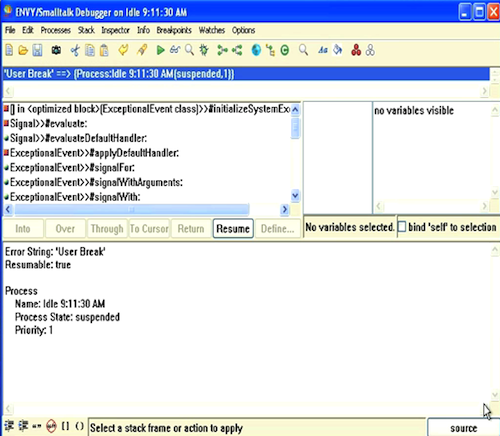This screenshot has width=500, height=436.
Task: Open the Processes menu
Action: pyautogui.click(x=56, y=30)
